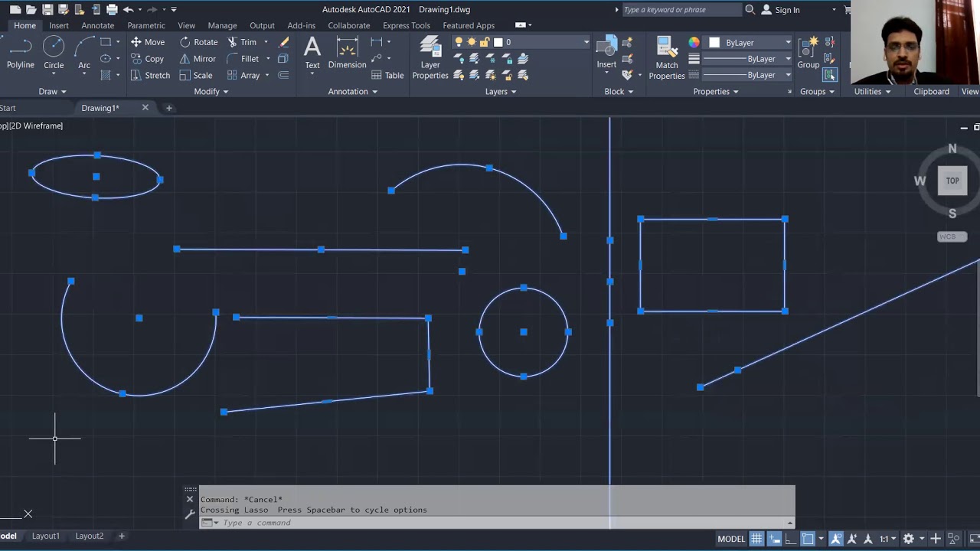
Task: Open the Parametric ribbon tab
Action: (146, 25)
